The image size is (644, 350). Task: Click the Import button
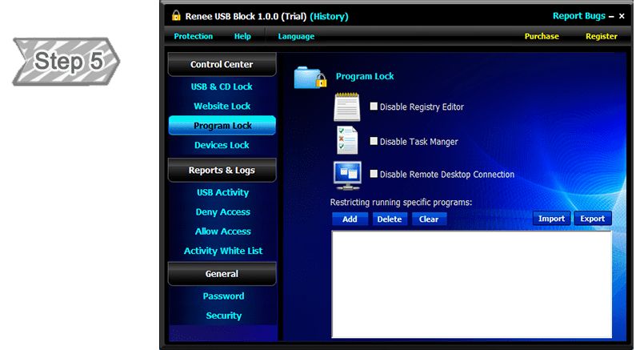pos(551,219)
